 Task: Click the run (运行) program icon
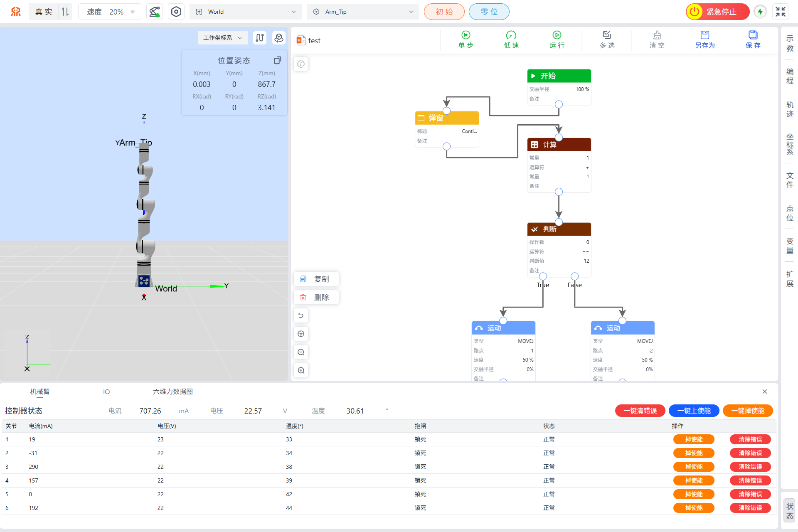tap(557, 35)
